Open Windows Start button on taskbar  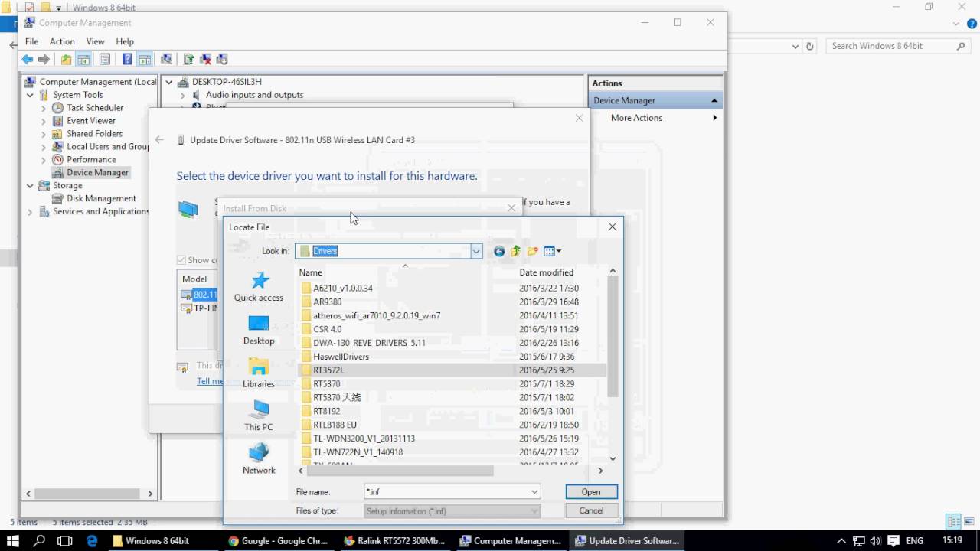pos(13,540)
